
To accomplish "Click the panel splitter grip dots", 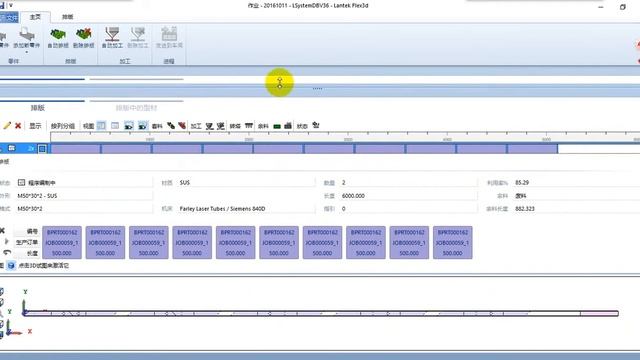I will [x=318, y=88].
